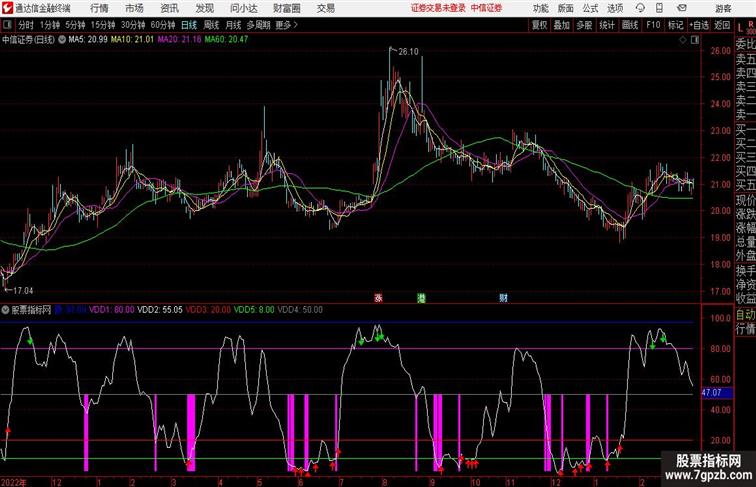The height and width of the screenshot is (487, 756).
Task: Open the 功能 menu
Action: (x=540, y=8)
